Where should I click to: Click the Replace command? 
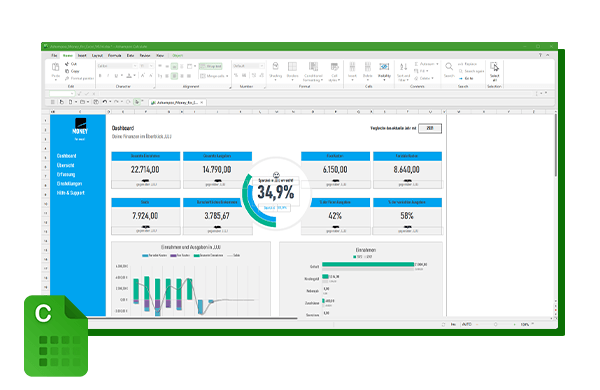[x=468, y=64]
